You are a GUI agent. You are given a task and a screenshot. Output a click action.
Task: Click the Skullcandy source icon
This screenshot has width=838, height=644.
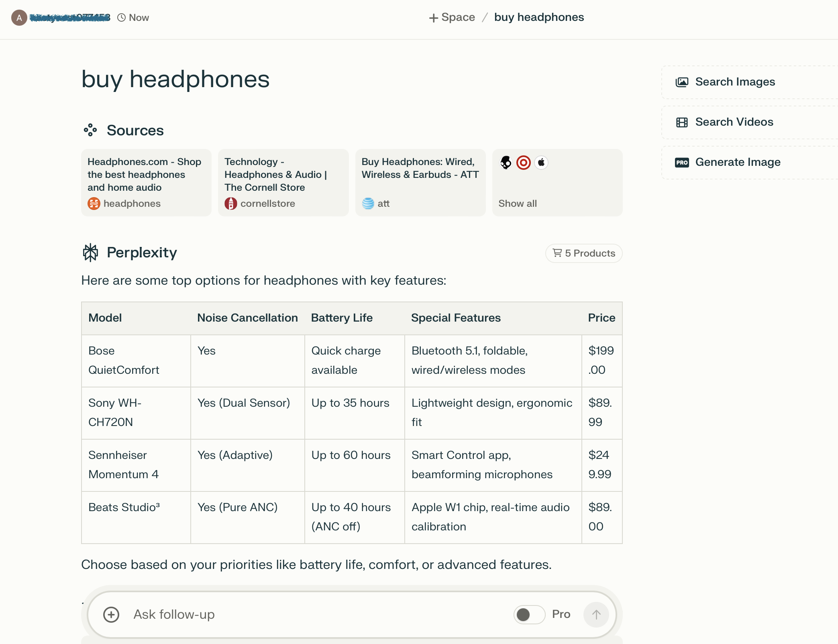[506, 163]
